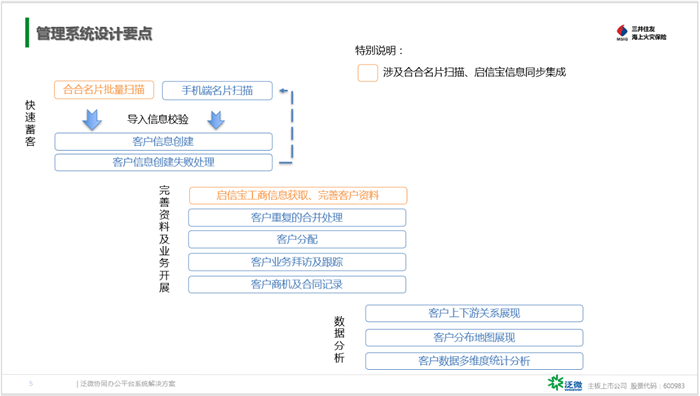Click the blue down arrow under 手机端名片扫描
This screenshot has width=700, height=396.
216,120
